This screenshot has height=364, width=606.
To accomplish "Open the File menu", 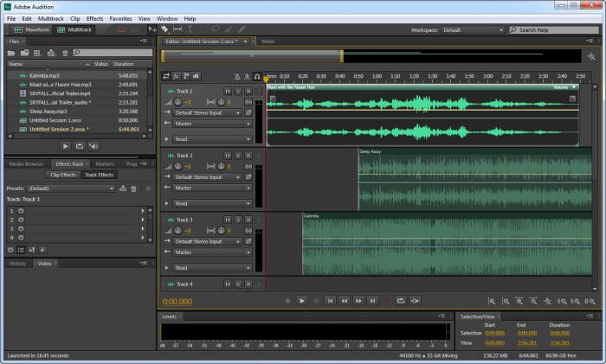I will 11,18.
